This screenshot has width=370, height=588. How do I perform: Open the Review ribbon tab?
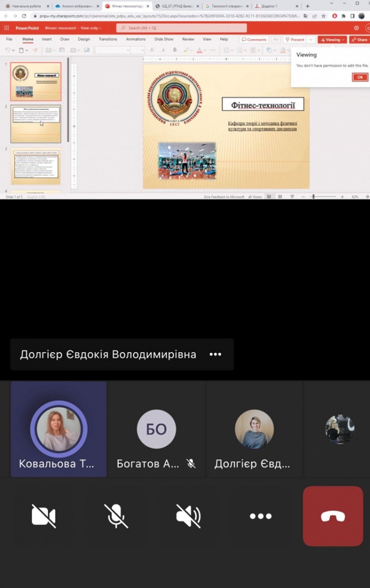188,39
